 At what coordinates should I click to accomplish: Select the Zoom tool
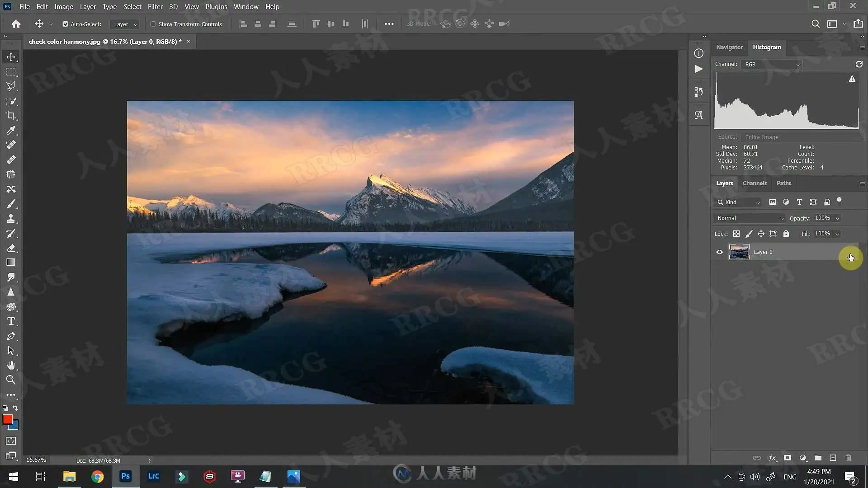(11, 380)
